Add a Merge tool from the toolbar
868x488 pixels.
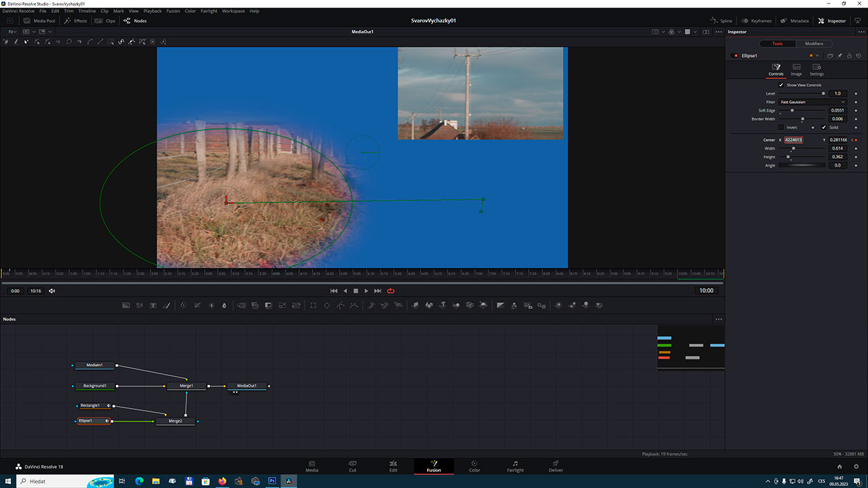pyautogui.click(x=241, y=306)
